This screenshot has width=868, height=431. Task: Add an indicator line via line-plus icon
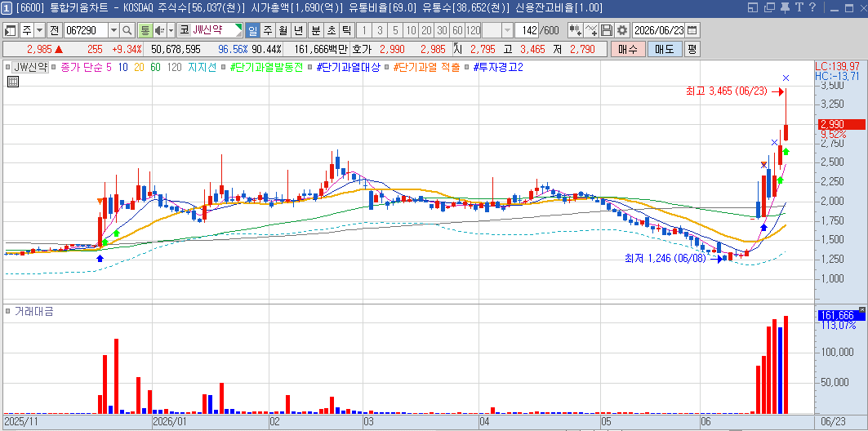[x=591, y=30]
